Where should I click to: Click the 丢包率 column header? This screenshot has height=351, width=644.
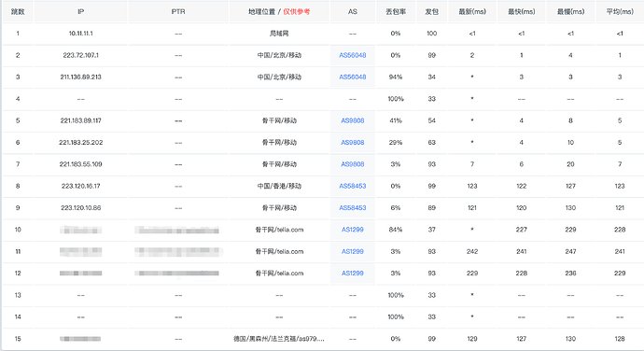pos(396,11)
